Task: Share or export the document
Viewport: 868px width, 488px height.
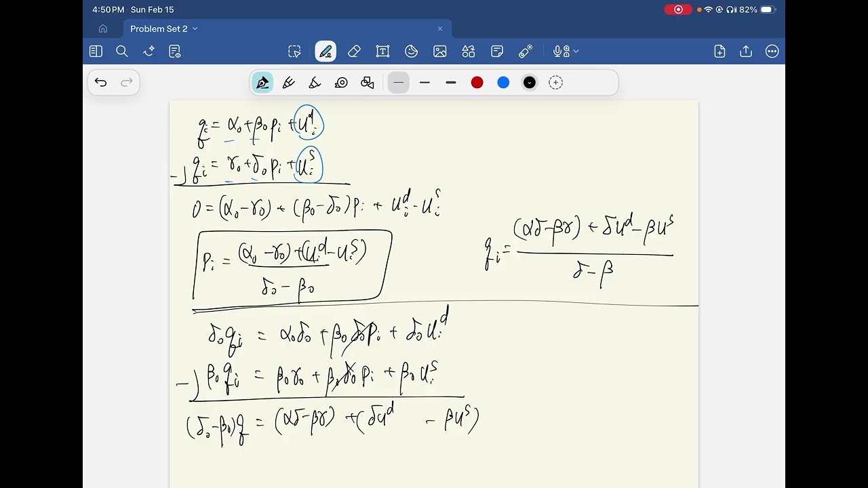Action: [x=746, y=52]
